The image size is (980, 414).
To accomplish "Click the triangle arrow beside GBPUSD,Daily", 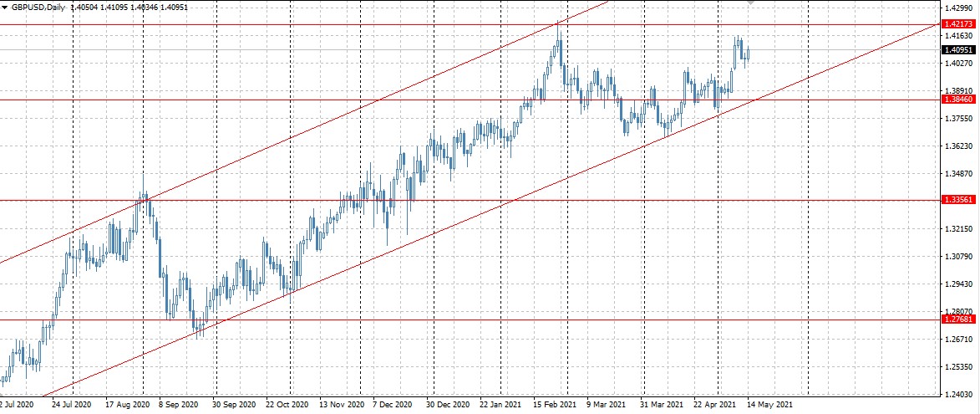I will pyautogui.click(x=5, y=7).
